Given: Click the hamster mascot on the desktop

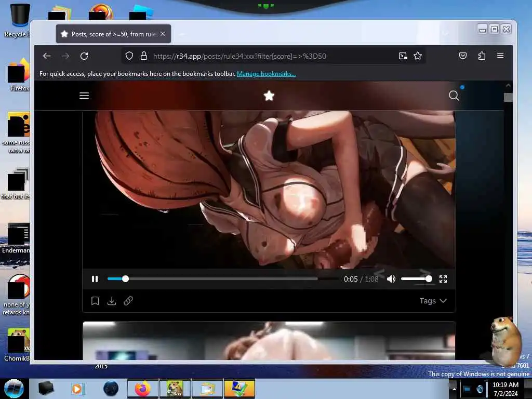Looking at the screenshot, I should click(506, 341).
